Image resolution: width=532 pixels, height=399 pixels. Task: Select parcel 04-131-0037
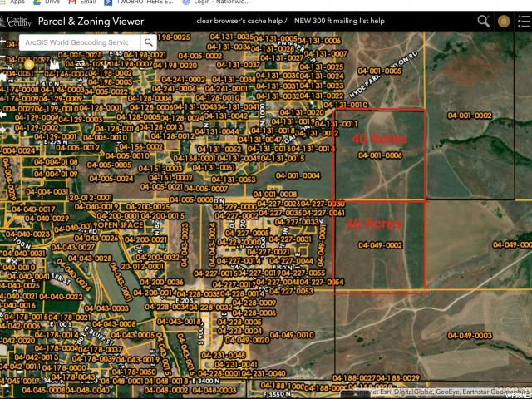(x=239, y=65)
